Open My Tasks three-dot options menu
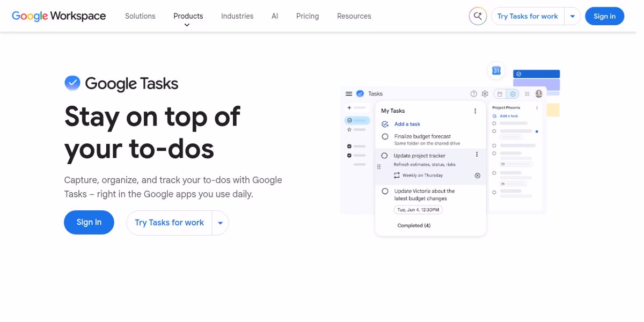 pos(475,111)
